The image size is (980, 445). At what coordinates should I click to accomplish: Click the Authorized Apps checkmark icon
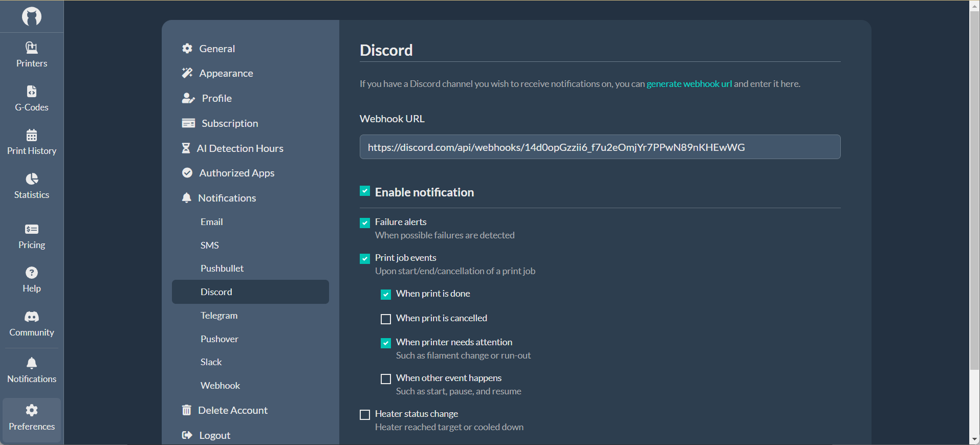pyautogui.click(x=187, y=173)
